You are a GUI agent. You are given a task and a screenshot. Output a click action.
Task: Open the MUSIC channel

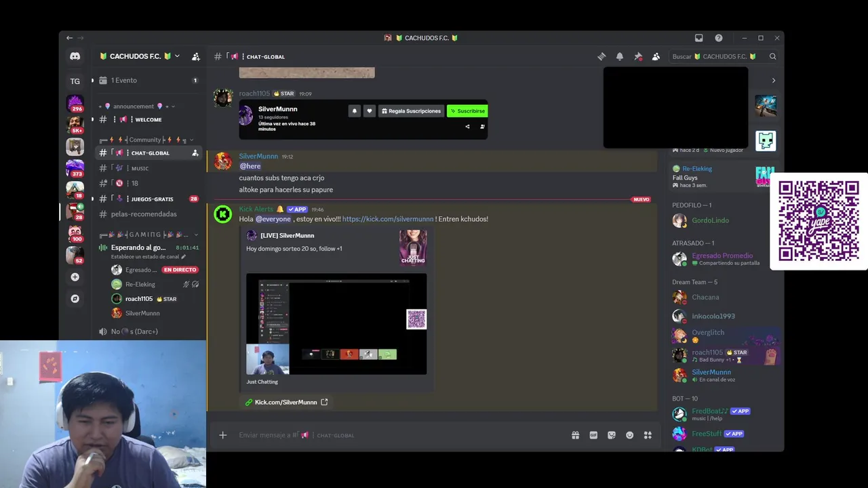[149, 168]
